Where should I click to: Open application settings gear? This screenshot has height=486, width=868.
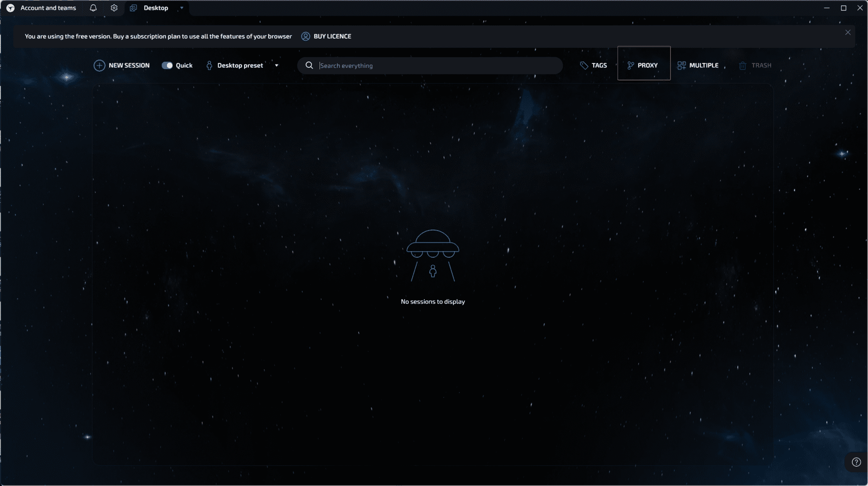click(114, 8)
